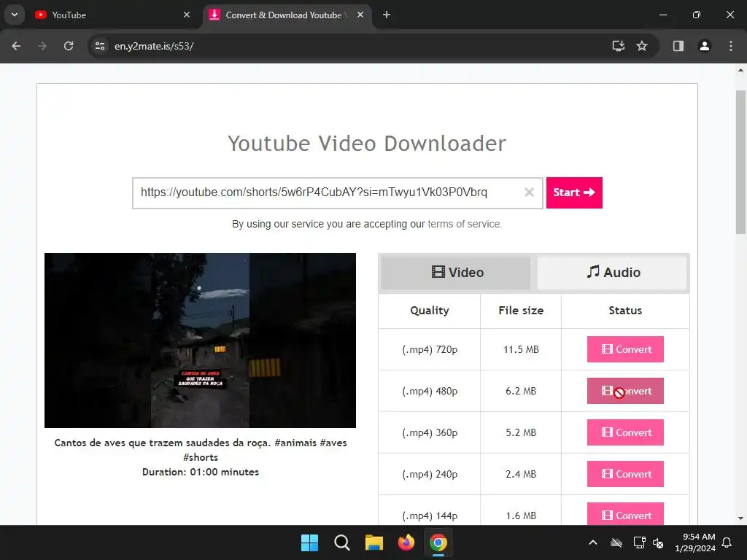
Task: Launch Firefox from the taskbar
Action: (x=406, y=542)
